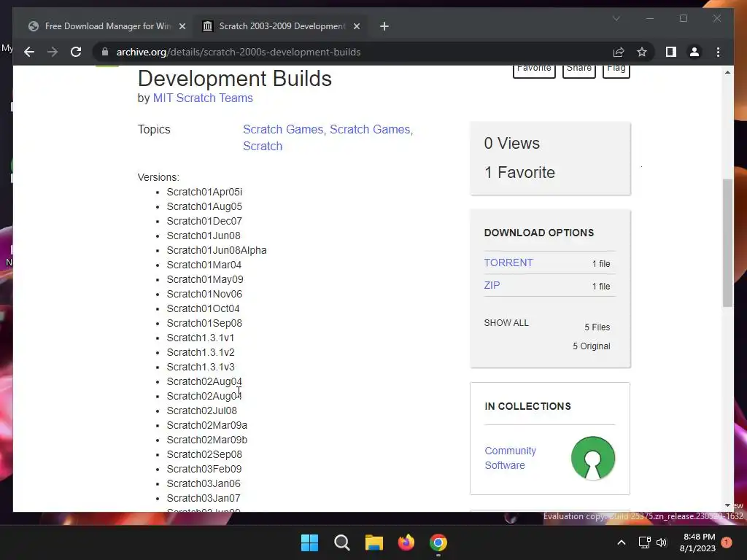The width and height of the screenshot is (747, 560).
Task: Click the Scratch1.3.1v2 list entry
Action: pos(201,352)
